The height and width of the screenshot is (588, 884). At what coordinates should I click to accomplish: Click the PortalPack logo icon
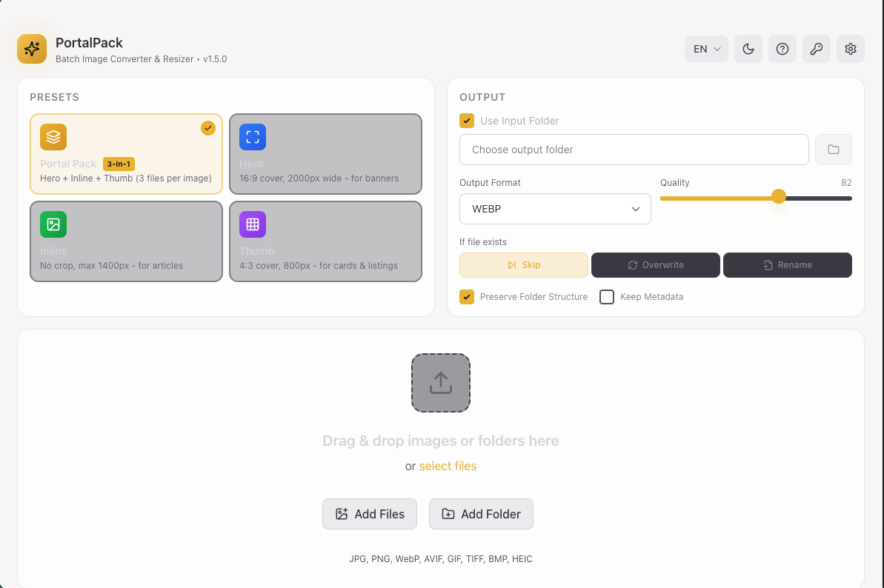(x=31, y=49)
